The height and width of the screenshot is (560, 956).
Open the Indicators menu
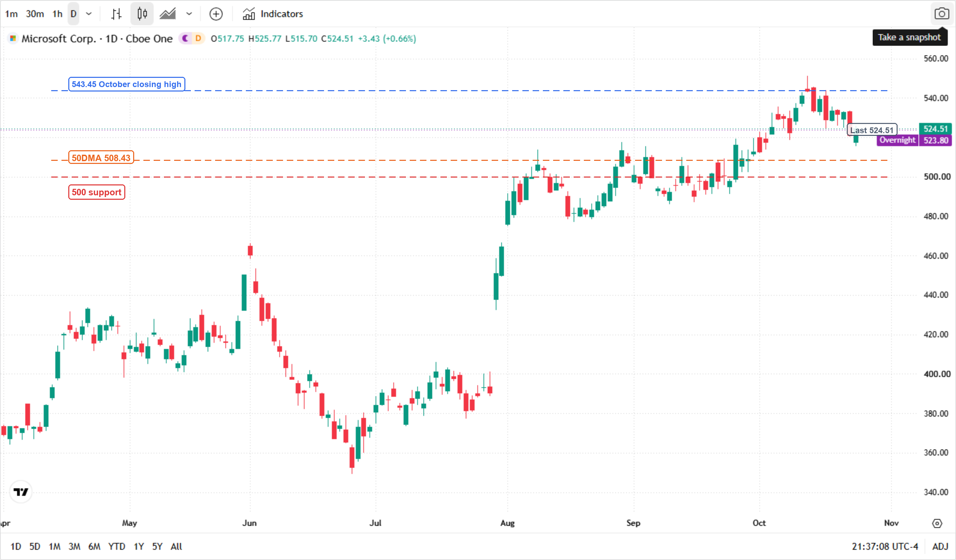point(273,14)
